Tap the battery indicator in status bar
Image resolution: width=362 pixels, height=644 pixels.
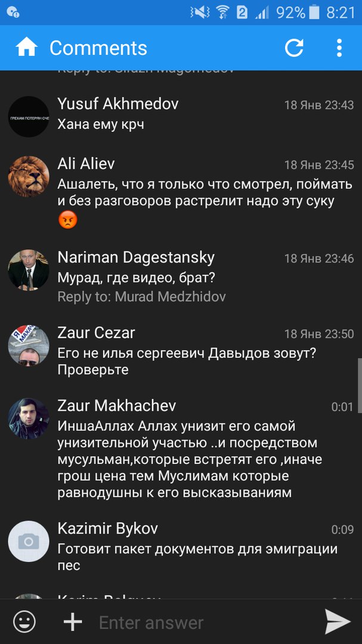pyautogui.click(x=314, y=13)
